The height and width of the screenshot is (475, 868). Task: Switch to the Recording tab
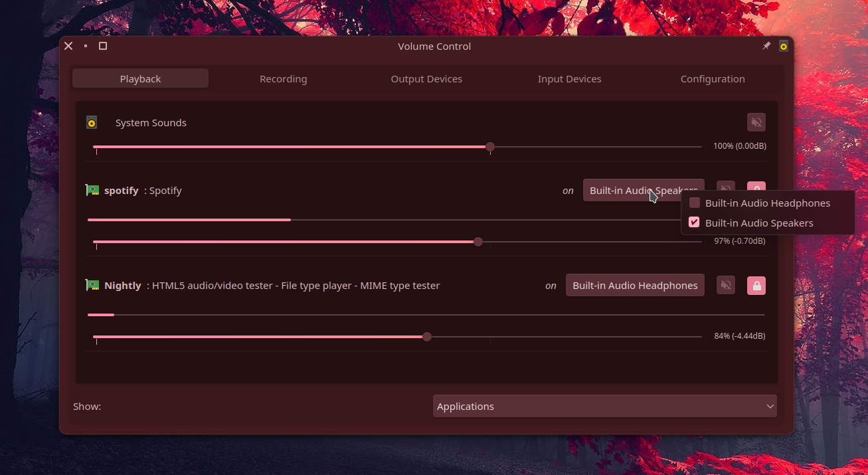pos(283,79)
